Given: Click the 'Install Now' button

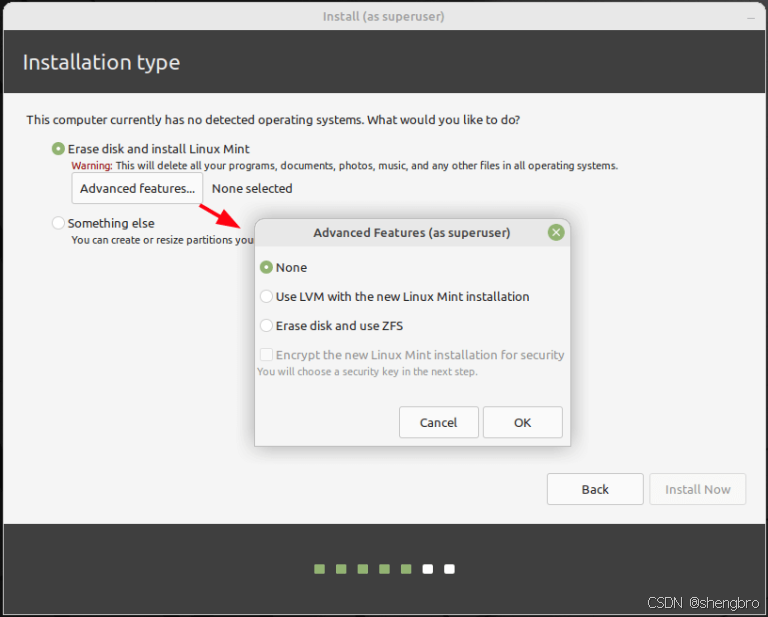Looking at the screenshot, I should coord(698,489).
